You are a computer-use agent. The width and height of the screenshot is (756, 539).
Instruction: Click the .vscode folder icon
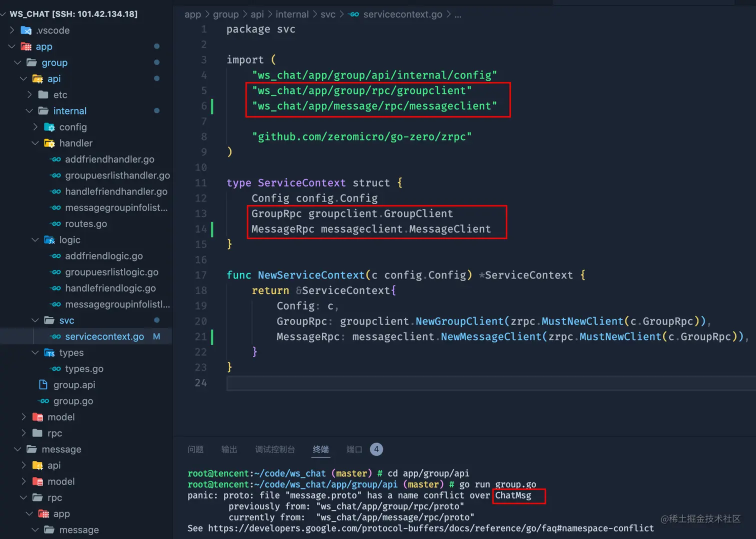pyautogui.click(x=26, y=30)
